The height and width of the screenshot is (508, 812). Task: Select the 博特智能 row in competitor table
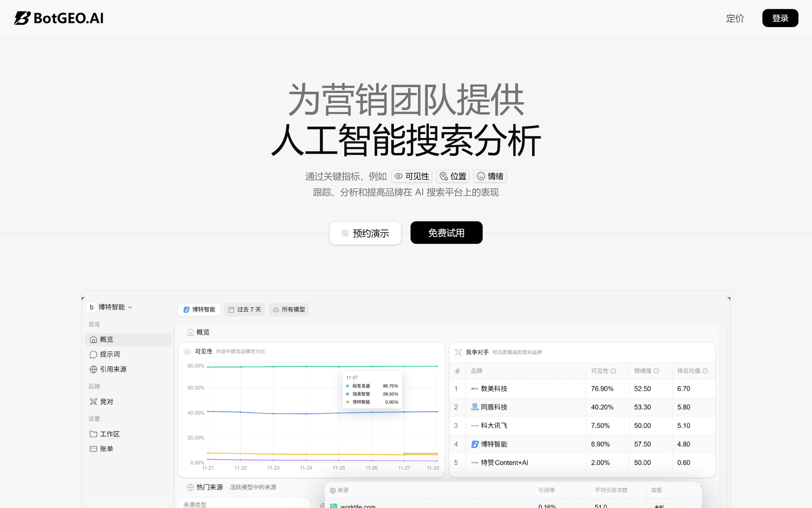click(x=582, y=444)
